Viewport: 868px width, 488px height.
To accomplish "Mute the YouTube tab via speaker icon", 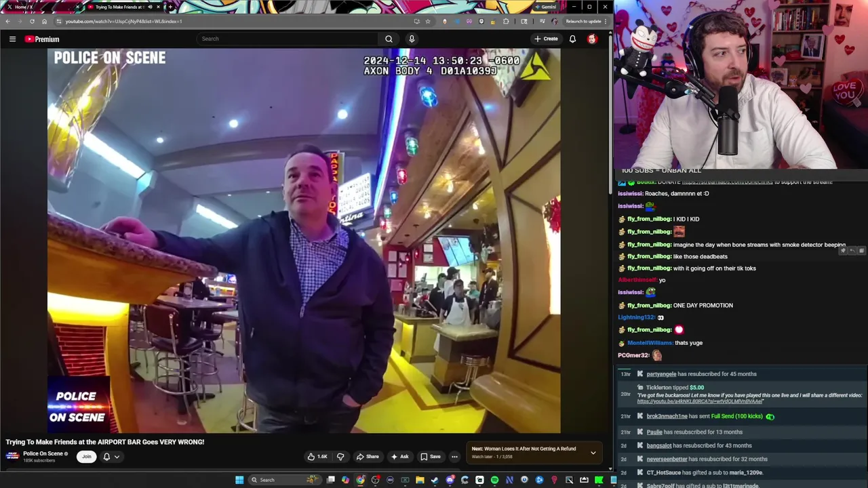I will [x=150, y=7].
